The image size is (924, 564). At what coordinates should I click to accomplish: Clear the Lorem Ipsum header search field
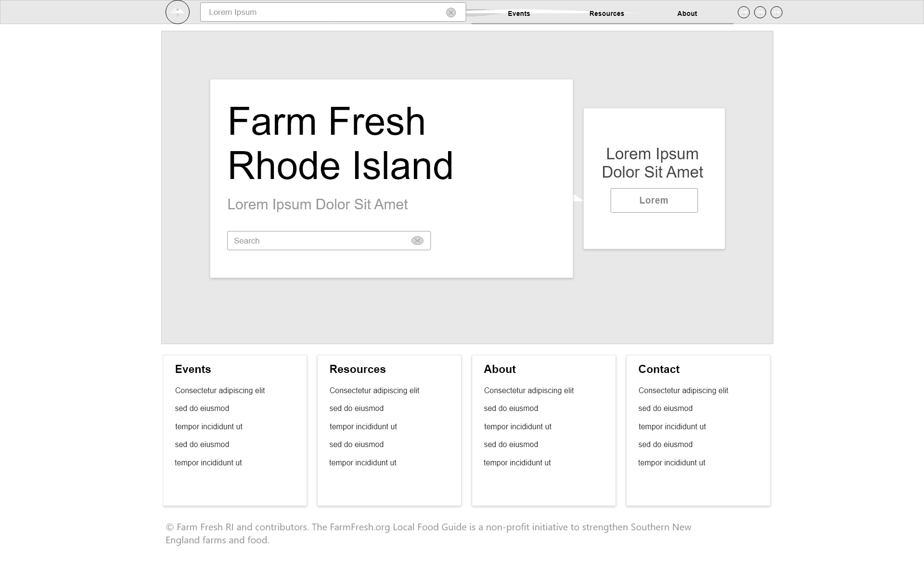[x=451, y=13]
